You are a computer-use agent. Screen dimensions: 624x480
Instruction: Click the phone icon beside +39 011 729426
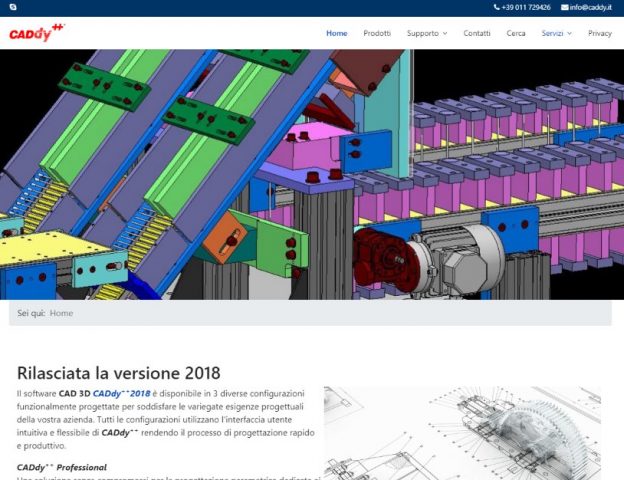tap(497, 7)
